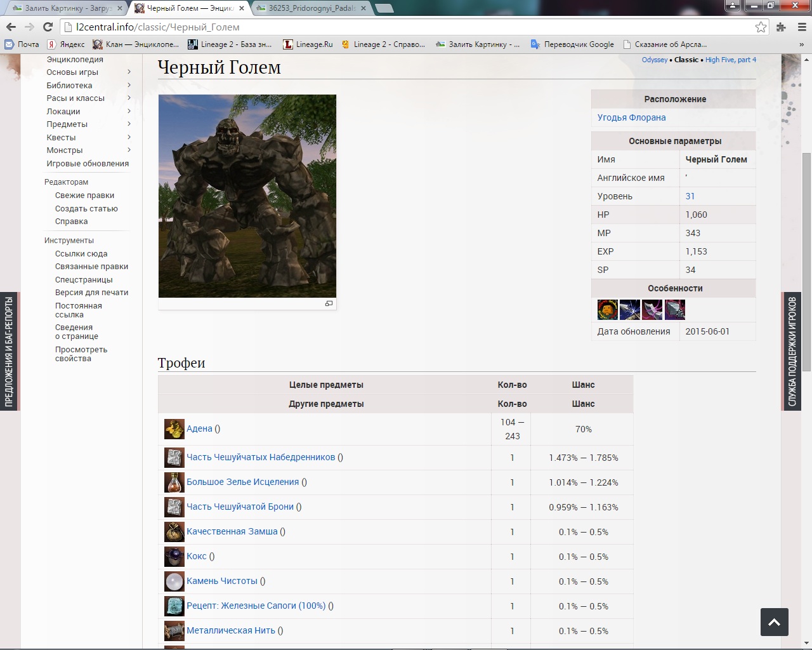Open the Адена item link
812x650 pixels.
pyautogui.click(x=199, y=429)
